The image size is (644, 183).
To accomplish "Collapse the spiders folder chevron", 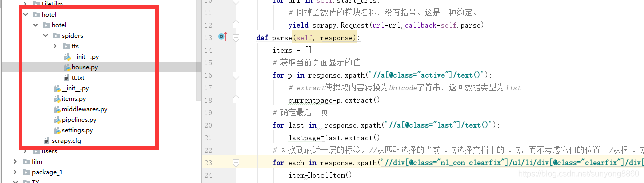I will (x=46, y=36).
